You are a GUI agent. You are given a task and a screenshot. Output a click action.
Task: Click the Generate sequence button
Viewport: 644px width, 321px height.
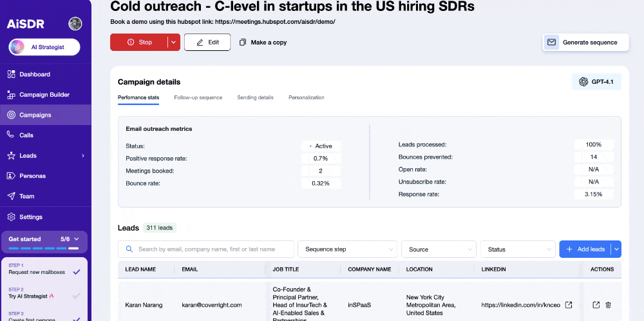(x=585, y=43)
